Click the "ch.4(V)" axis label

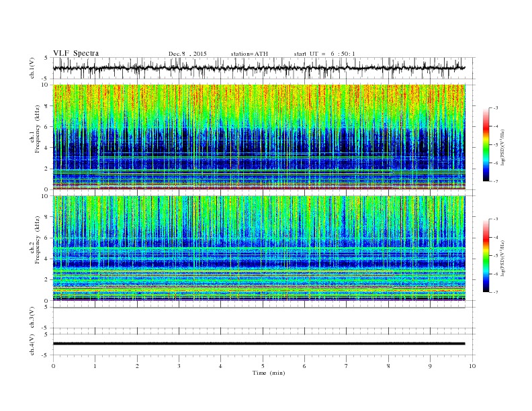32,345
